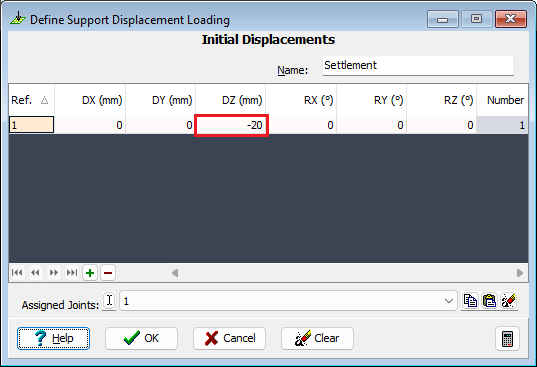The width and height of the screenshot is (537, 367).
Task: Erase assigned joints with eraser icon
Action: pos(508,301)
